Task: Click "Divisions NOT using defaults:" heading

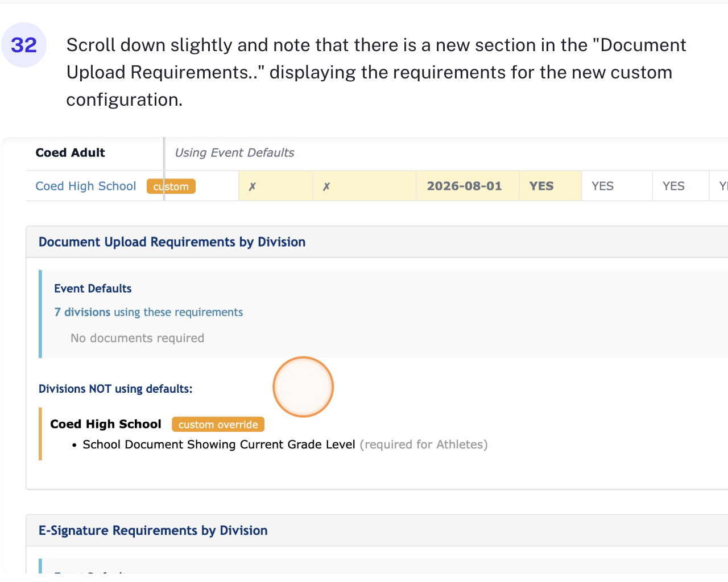Action: (115, 389)
